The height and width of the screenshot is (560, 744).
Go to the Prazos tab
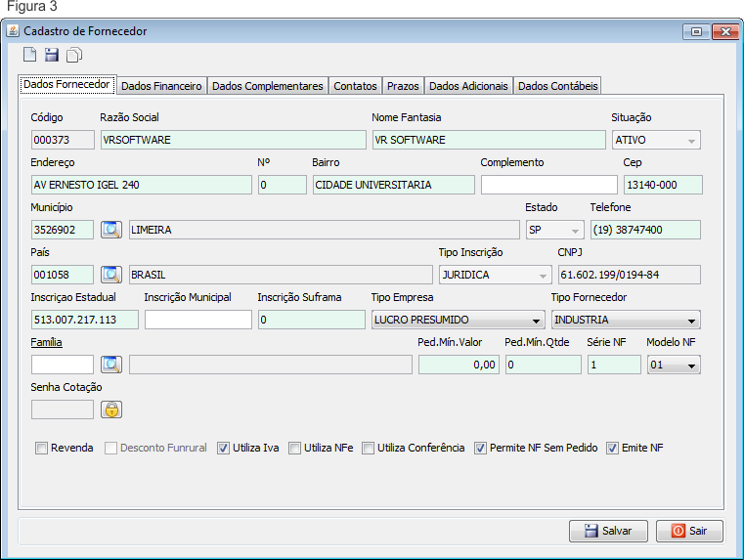(403, 86)
